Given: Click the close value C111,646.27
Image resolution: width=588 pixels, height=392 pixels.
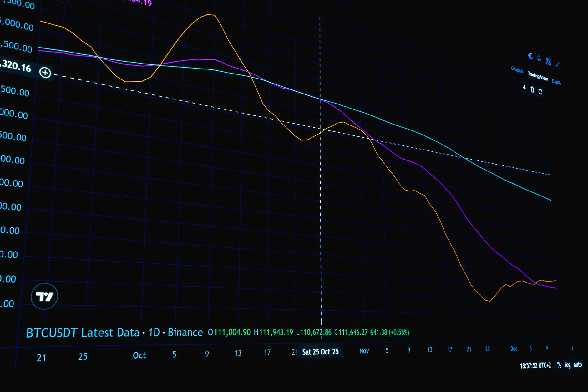Looking at the screenshot, I should pyautogui.click(x=351, y=332).
